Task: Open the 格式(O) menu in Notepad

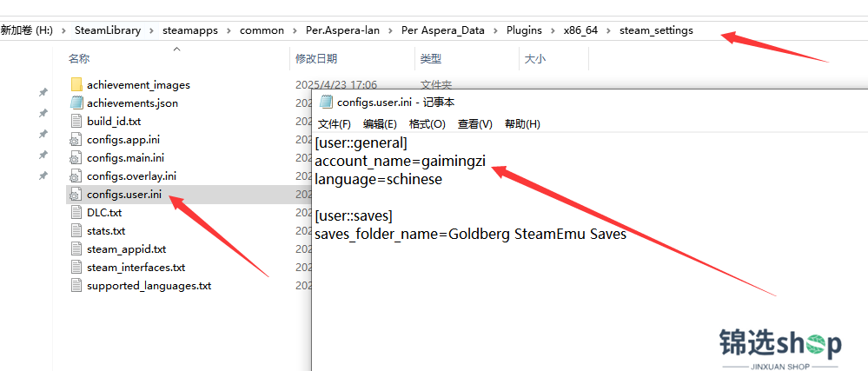Action: pos(427,124)
